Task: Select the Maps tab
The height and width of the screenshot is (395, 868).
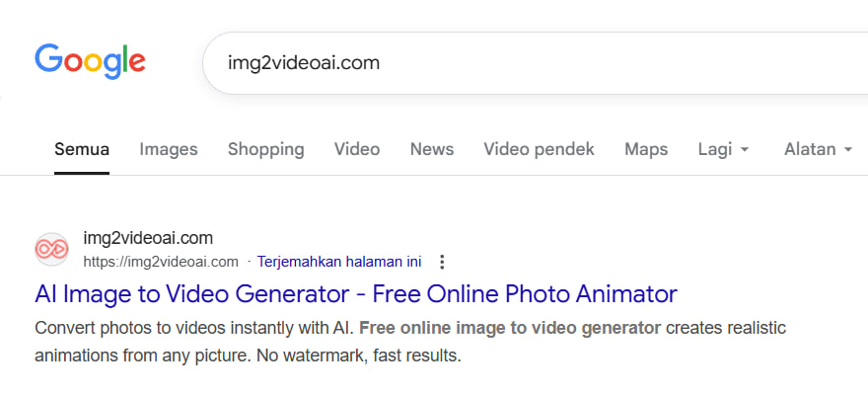Action: pyautogui.click(x=646, y=149)
